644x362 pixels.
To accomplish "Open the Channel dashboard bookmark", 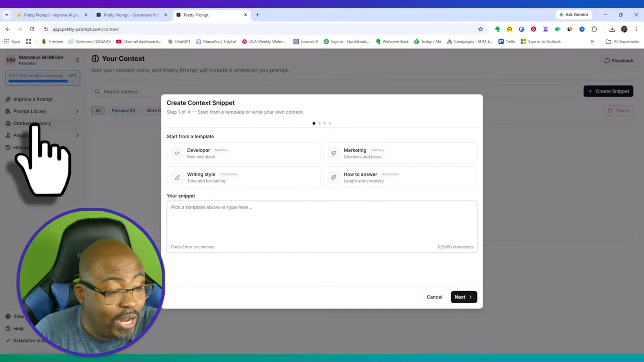I will (x=138, y=42).
